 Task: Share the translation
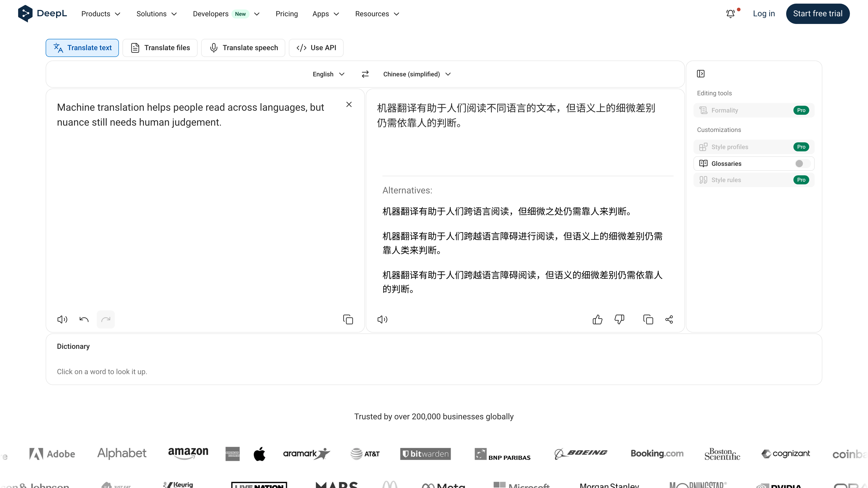[669, 319]
